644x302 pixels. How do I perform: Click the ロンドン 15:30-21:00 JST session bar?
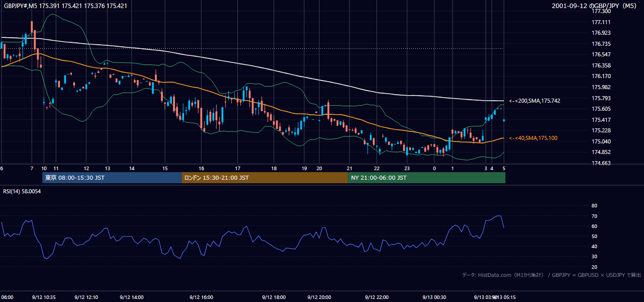[265, 178]
